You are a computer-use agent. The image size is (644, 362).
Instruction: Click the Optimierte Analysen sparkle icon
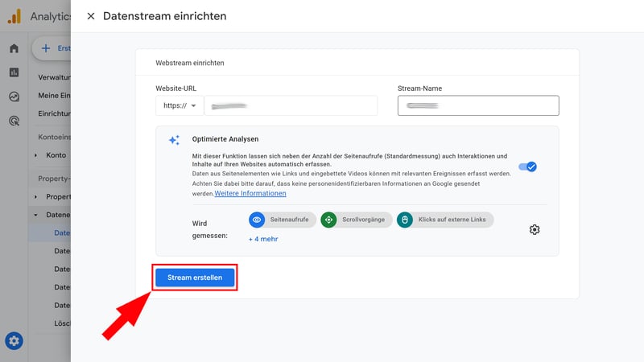[174, 140]
